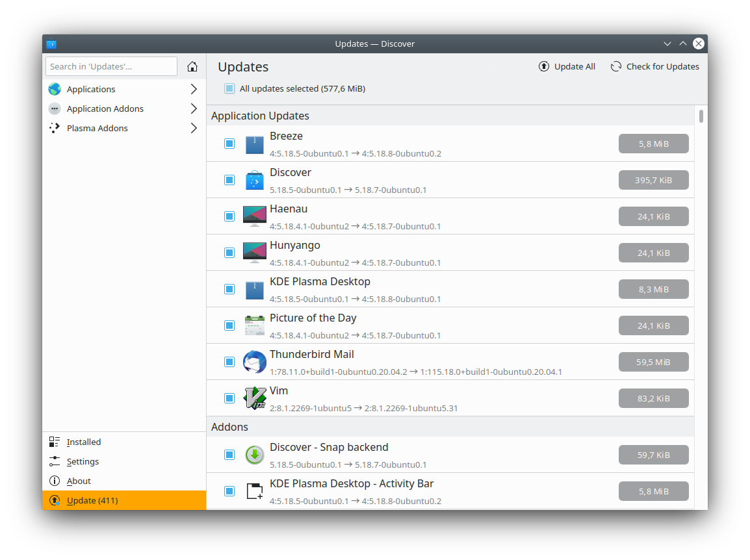Deselect the Thunderbird Mail update
The image size is (750, 560).
pos(229,362)
